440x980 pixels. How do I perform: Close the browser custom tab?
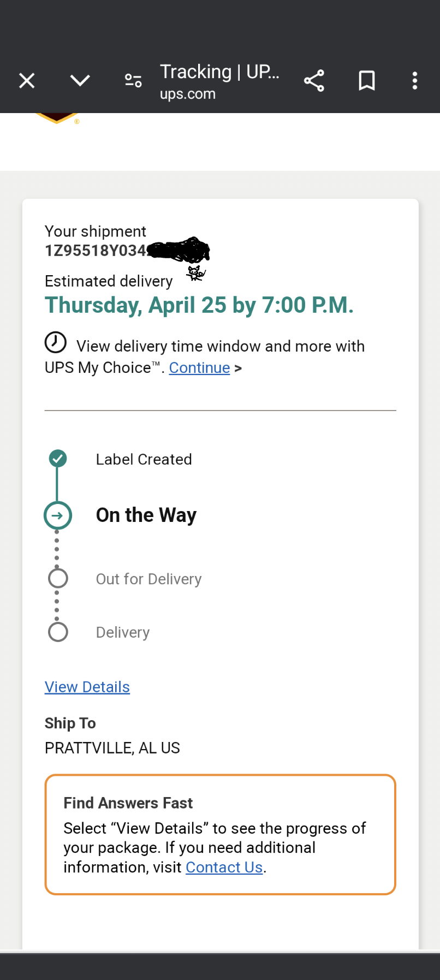coord(27,81)
